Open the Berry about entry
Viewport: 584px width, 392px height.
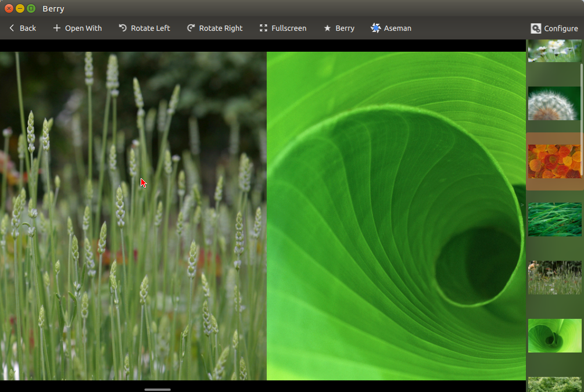(x=345, y=28)
